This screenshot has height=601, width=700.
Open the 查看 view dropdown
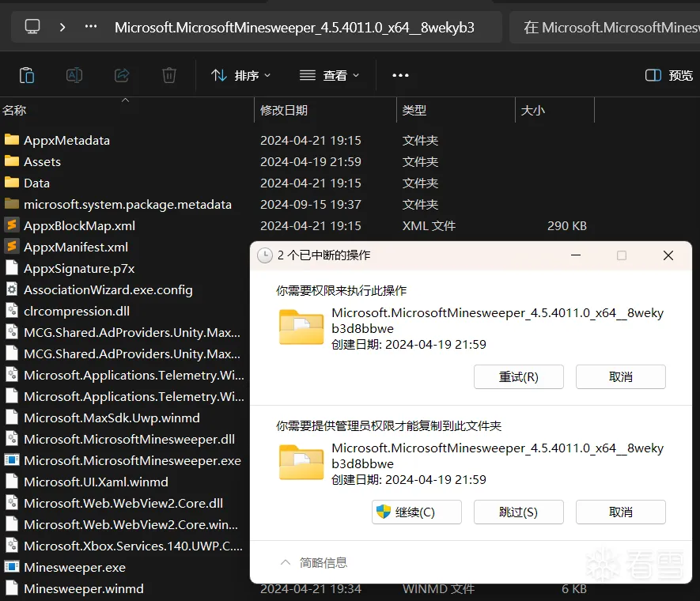[330, 75]
